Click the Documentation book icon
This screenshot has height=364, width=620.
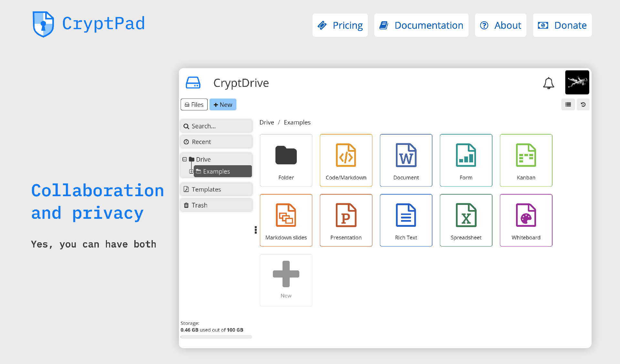click(x=384, y=25)
